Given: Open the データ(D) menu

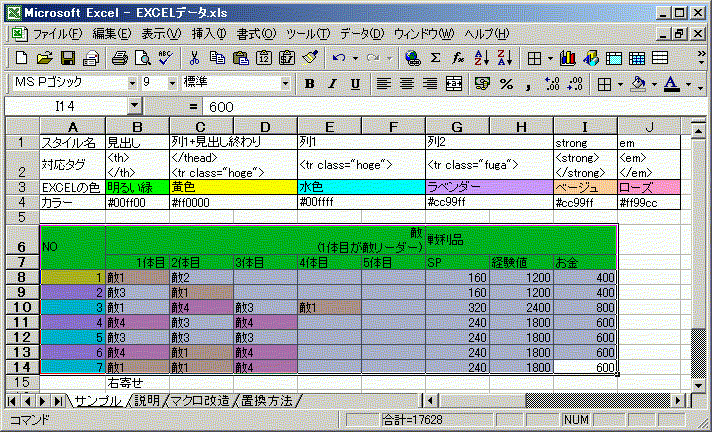Looking at the screenshot, I should [x=362, y=34].
